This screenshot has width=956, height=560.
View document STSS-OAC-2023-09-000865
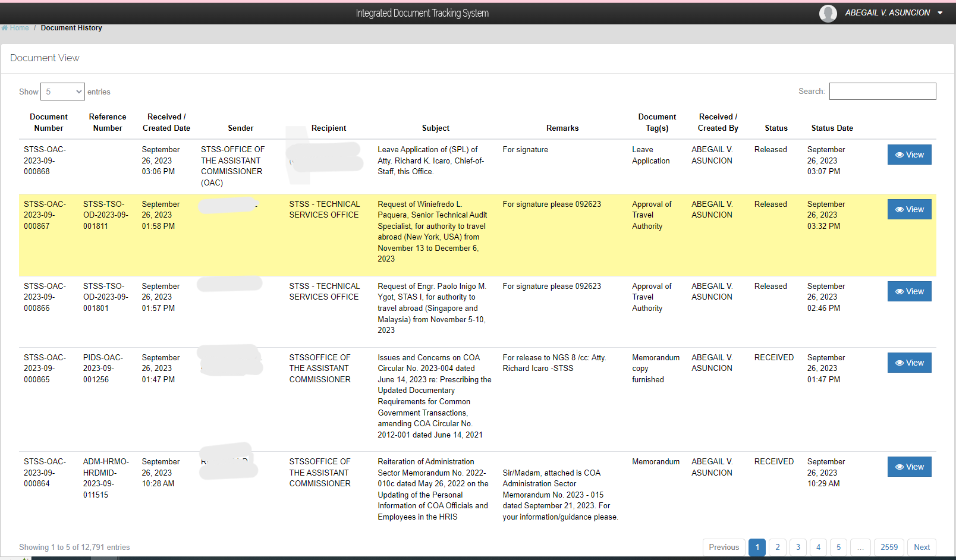[x=909, y=363]
